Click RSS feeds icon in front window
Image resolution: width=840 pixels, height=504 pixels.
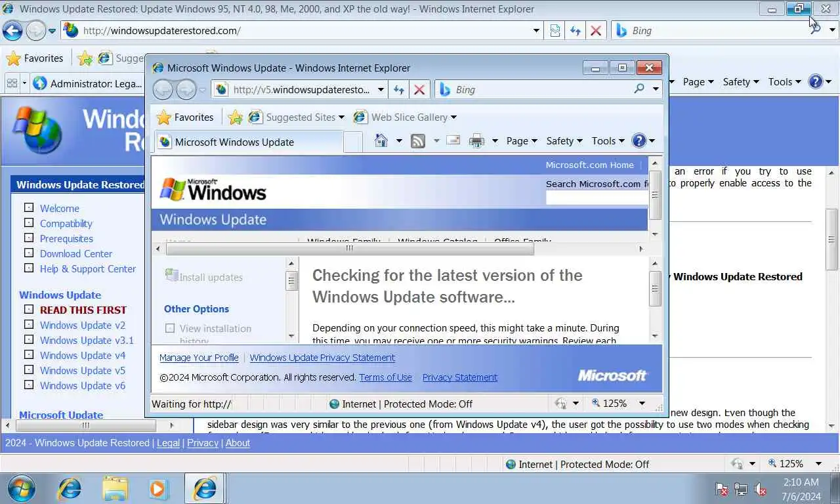(418, 140)
